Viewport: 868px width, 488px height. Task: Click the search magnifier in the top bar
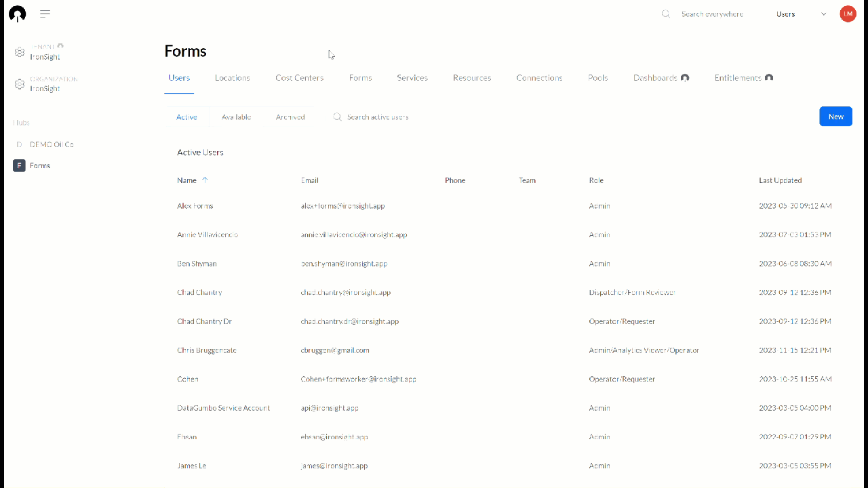[x=665, y=14]
